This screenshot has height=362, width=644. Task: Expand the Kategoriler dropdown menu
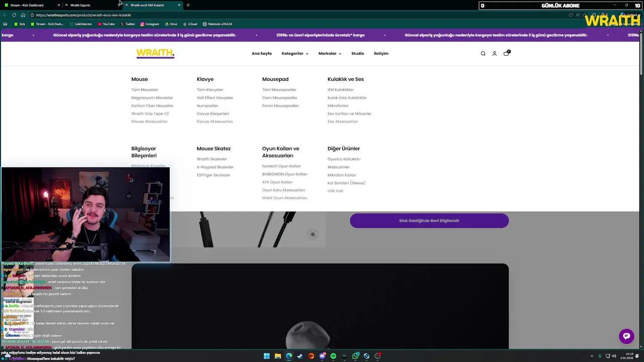click(x=295, y=53)
